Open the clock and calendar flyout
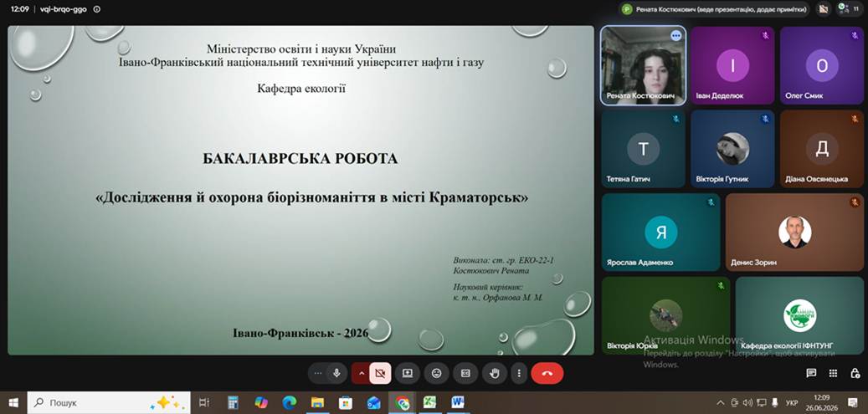This screenshot has width=868, height=414. tap(822, 403)
